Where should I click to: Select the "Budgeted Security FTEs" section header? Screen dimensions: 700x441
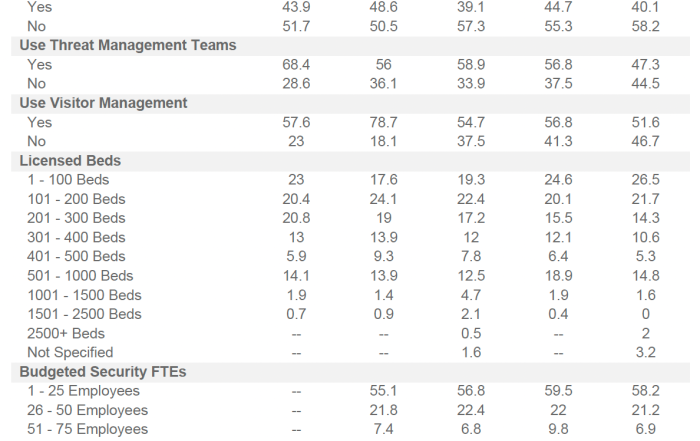104,372
